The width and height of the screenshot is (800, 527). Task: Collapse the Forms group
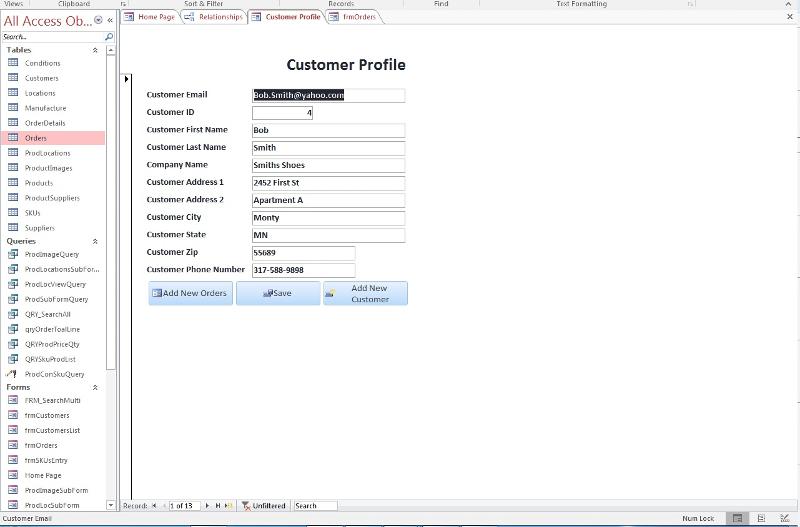tap(95, 388)
